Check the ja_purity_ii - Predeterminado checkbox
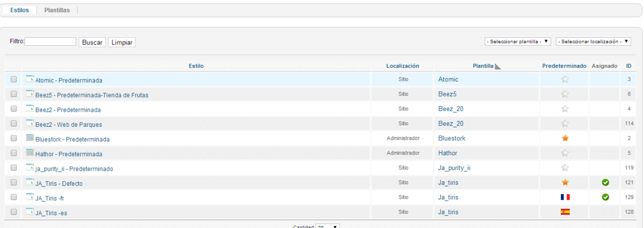Viewport: 644px width, 228px height. point(13,167)
